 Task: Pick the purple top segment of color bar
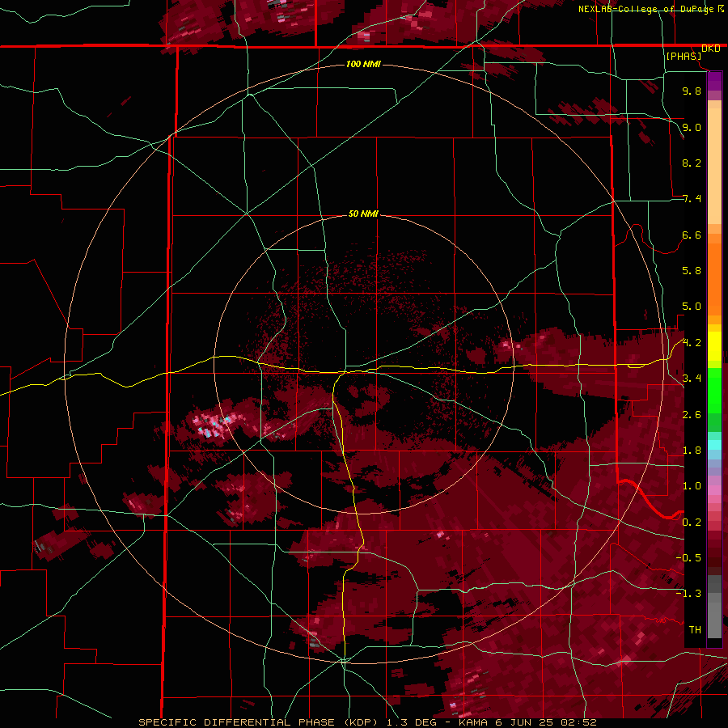pos(714,81)
